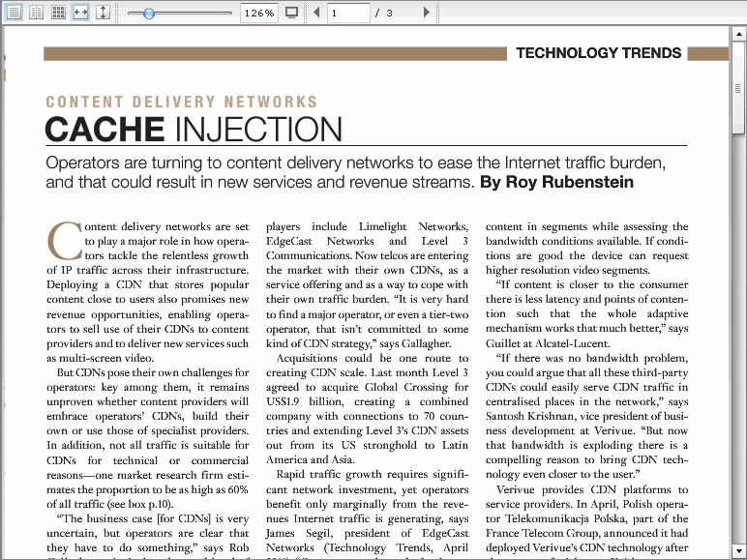Viewport: 747px width, 560px height.
Task: Click the 'TECHNOLOGY TRENDS' header text
Action: [598, 53]
